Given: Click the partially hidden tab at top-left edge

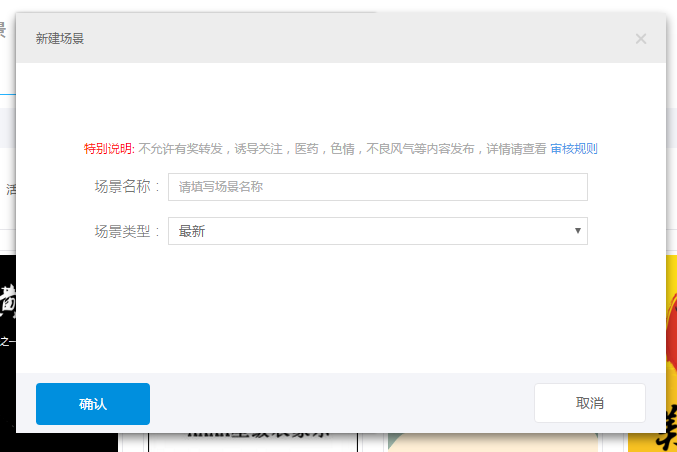Looking at the screenshot, I should 5,32.
